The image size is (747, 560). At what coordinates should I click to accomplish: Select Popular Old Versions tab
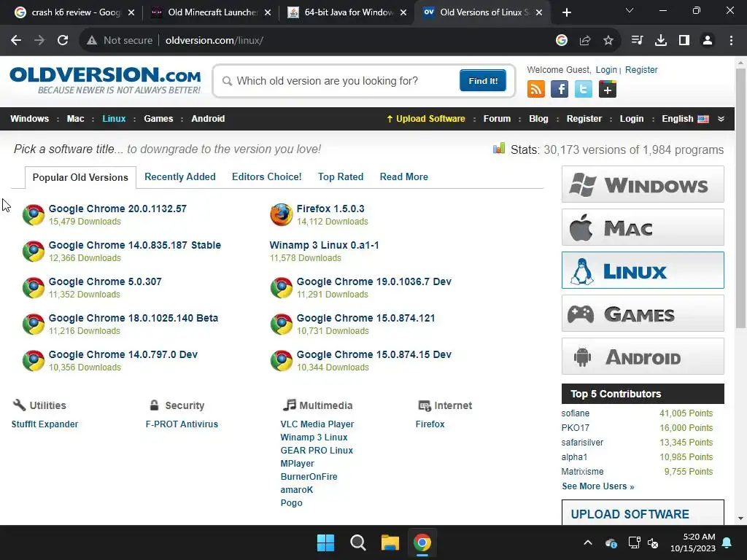point(80,177)
